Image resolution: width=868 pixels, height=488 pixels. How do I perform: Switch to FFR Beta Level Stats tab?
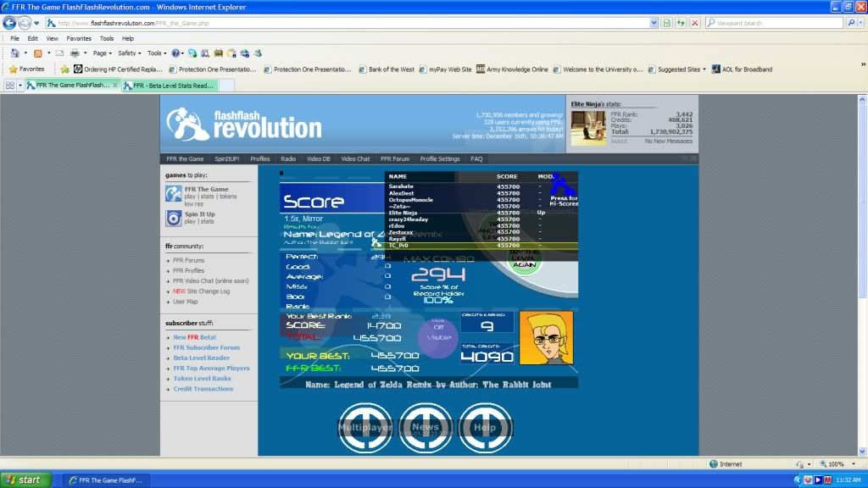[170, 86]
